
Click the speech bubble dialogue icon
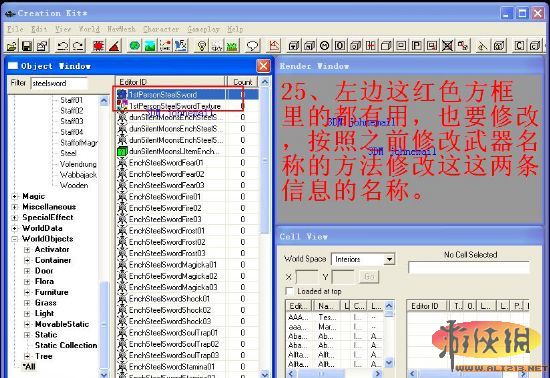point(253,46)
